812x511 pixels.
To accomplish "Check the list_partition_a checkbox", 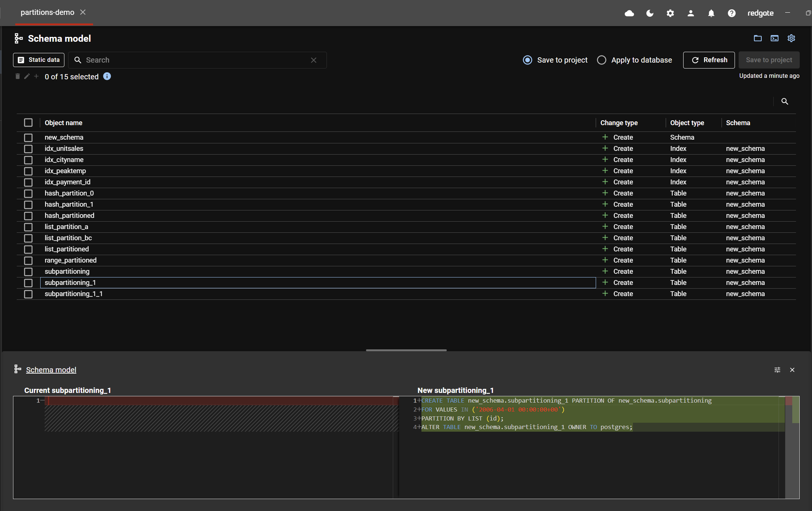I will [x=28, y=227].
